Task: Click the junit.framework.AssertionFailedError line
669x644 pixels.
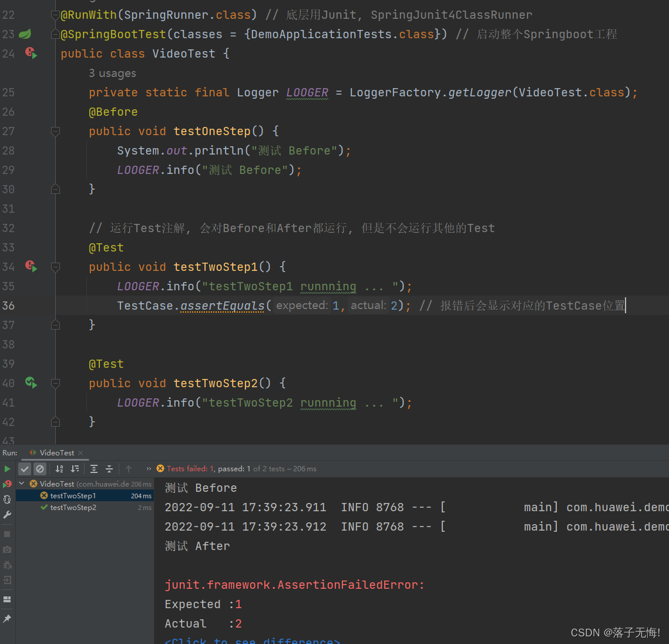Action: coord(295,584)
